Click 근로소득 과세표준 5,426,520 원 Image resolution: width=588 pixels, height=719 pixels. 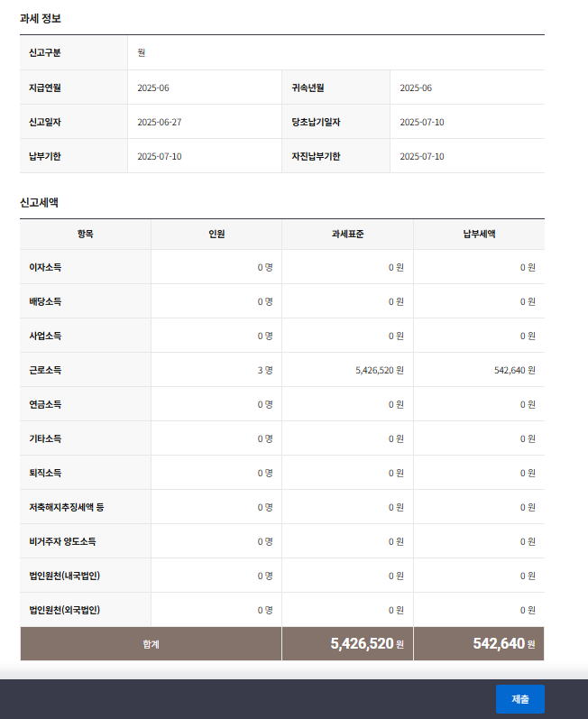click(x=380, y=370)
